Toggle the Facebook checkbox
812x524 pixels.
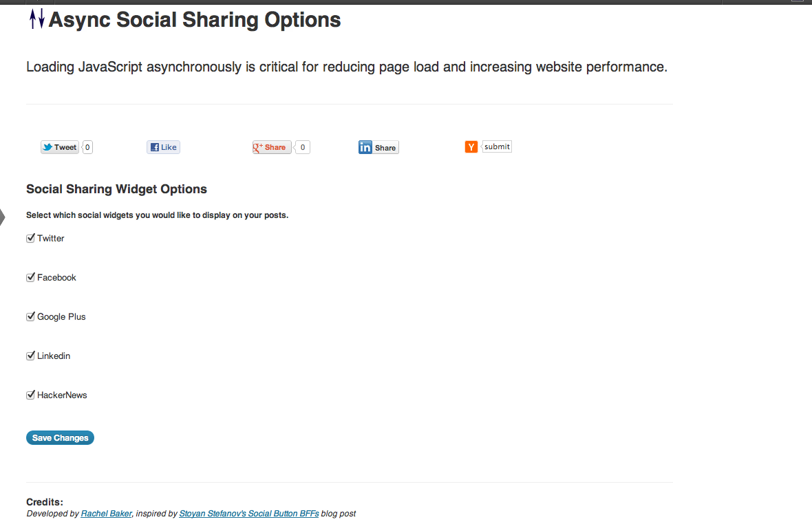pyautogui.click(x=30, y=277)
